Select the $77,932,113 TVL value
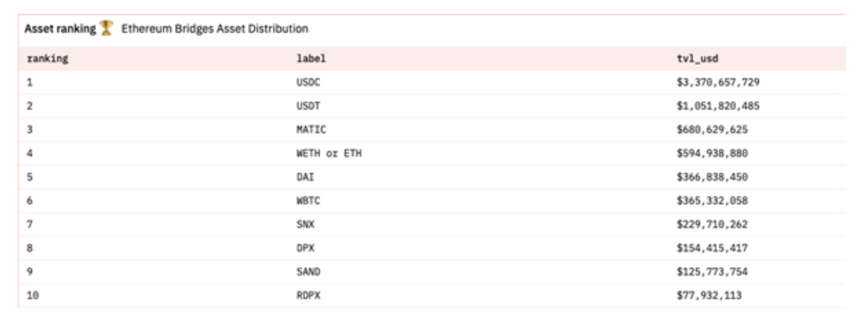 pyautogui.click(x=709, y=295)
